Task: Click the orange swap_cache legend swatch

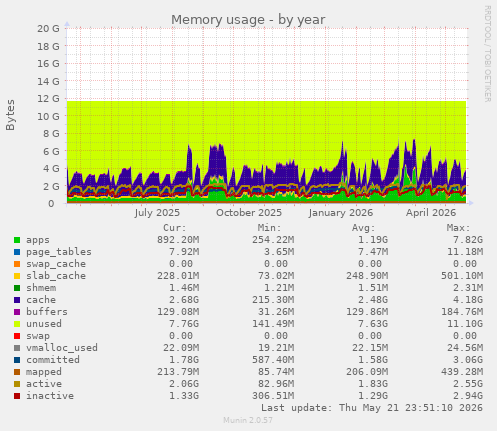Action: point(17,264)
